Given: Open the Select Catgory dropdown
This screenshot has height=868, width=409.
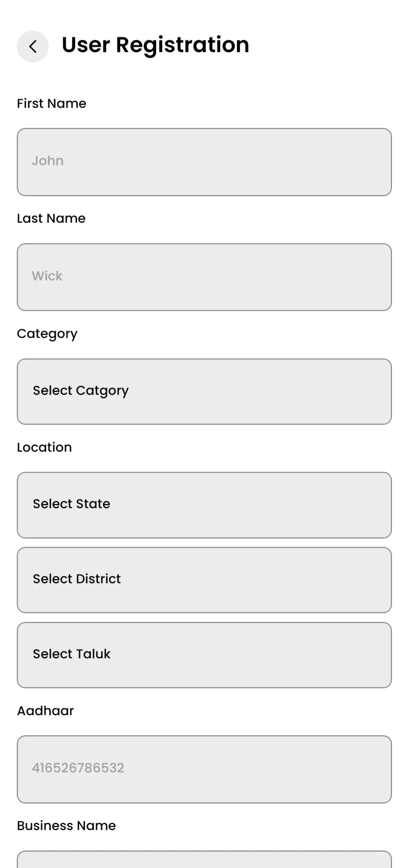Looking at the screenshot, I should pyautogui.click(x=204, y=392).
